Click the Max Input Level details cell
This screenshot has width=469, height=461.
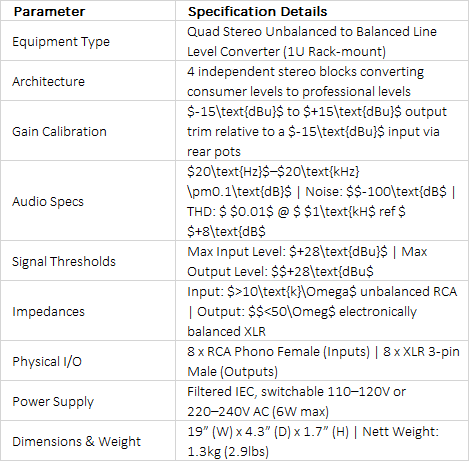(322, 261)
